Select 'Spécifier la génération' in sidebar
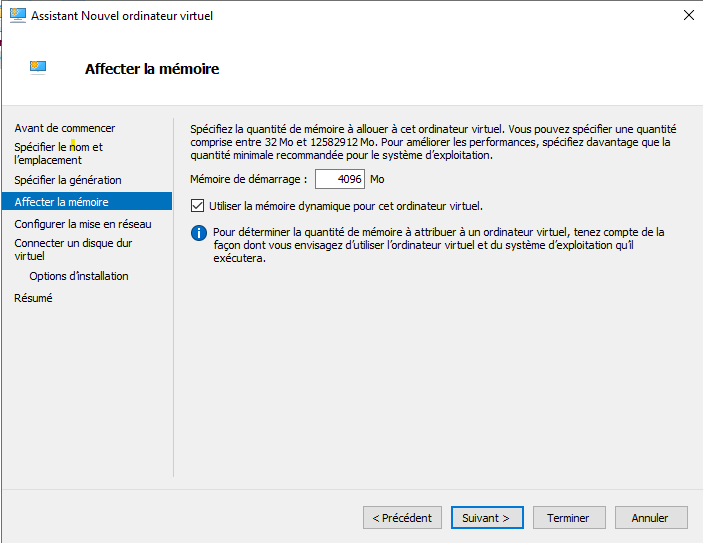This screenshot has width=703, height=543. point(68,180)
